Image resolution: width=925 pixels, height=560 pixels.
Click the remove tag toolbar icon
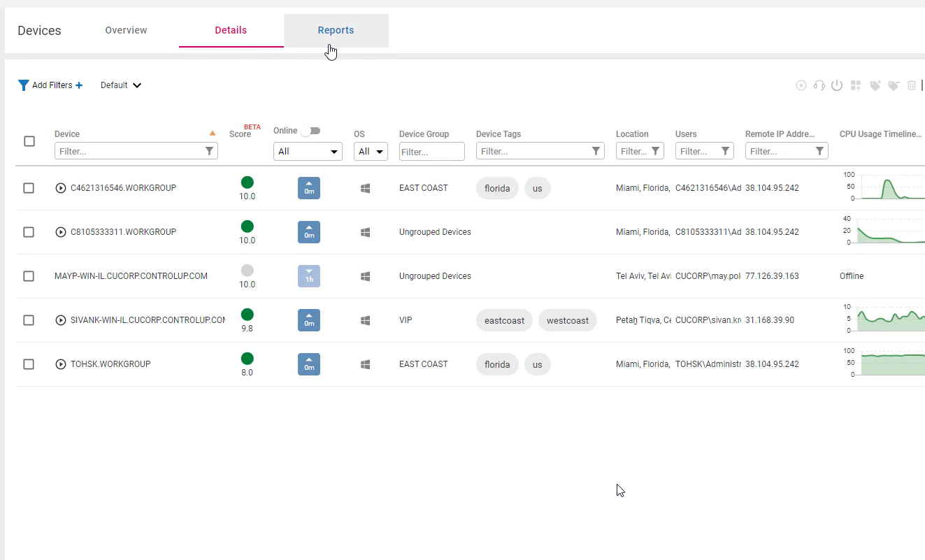(x=894, y=85)
